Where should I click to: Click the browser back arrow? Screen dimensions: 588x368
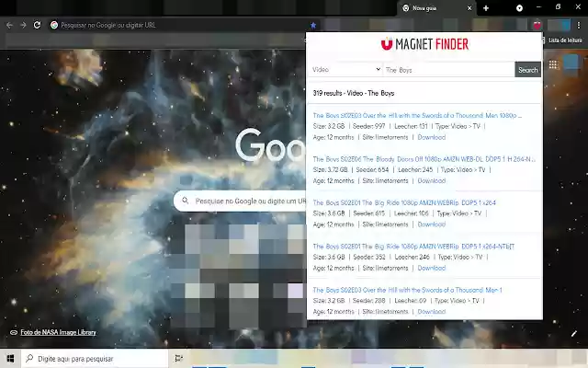click(x=9, y=25)
